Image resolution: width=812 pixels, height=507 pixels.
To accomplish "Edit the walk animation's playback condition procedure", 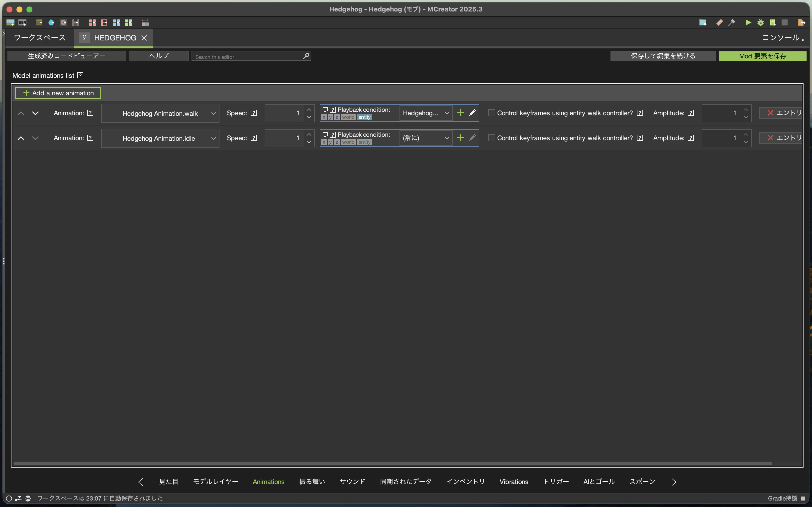I will coord(472,113).
